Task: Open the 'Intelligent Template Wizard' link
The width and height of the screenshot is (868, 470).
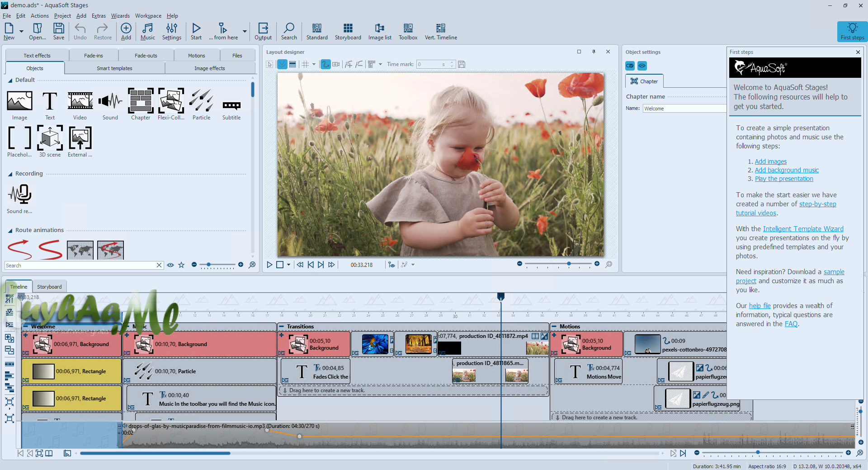Action: pos(803,229)
